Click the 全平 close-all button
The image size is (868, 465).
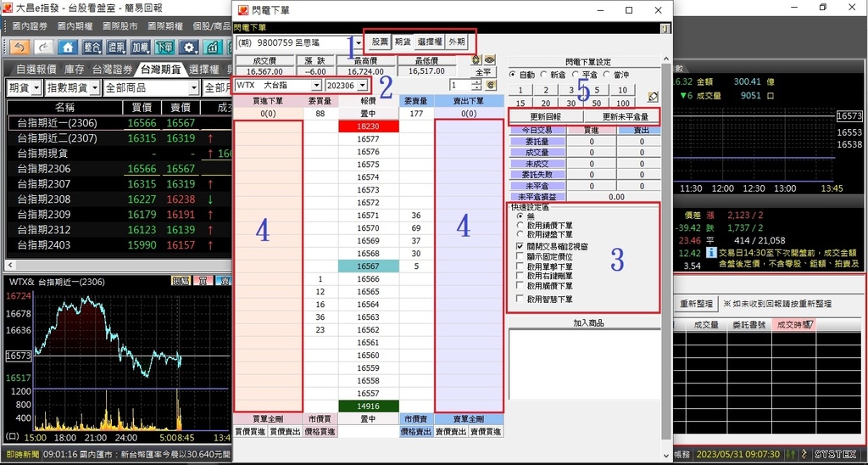click(482, 72)
